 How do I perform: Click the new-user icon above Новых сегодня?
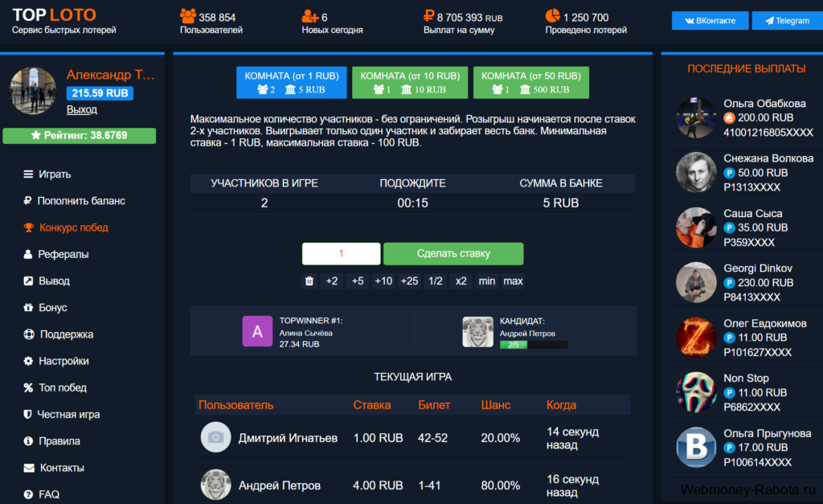tap(310, 17)
